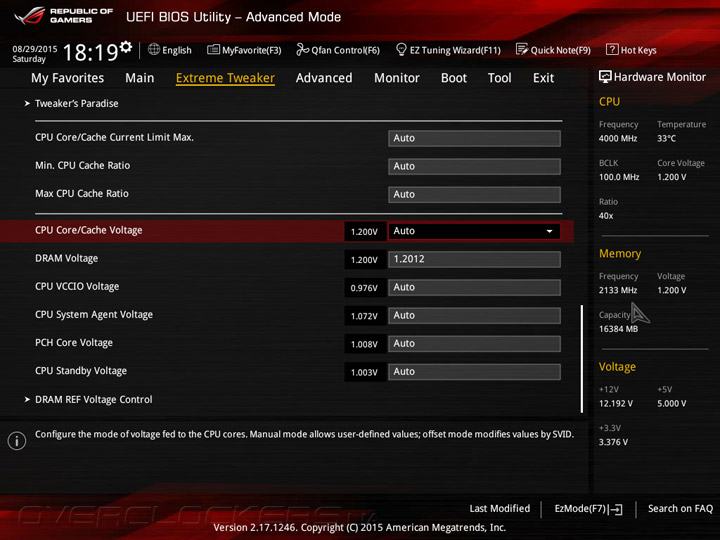Viewport: 720px width, 540px height.
Task: Click the Hot Keys question mark icon
Action: [x=612, y=49]
